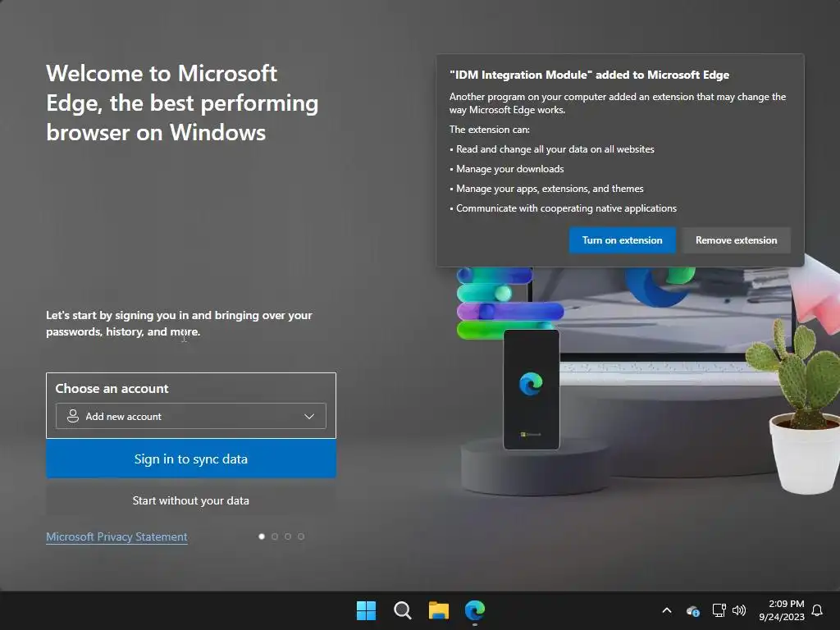Open the clock showing 2:09 PM
Image resolution: width=840 pixels, height=630 pixels.
[786, 604]
